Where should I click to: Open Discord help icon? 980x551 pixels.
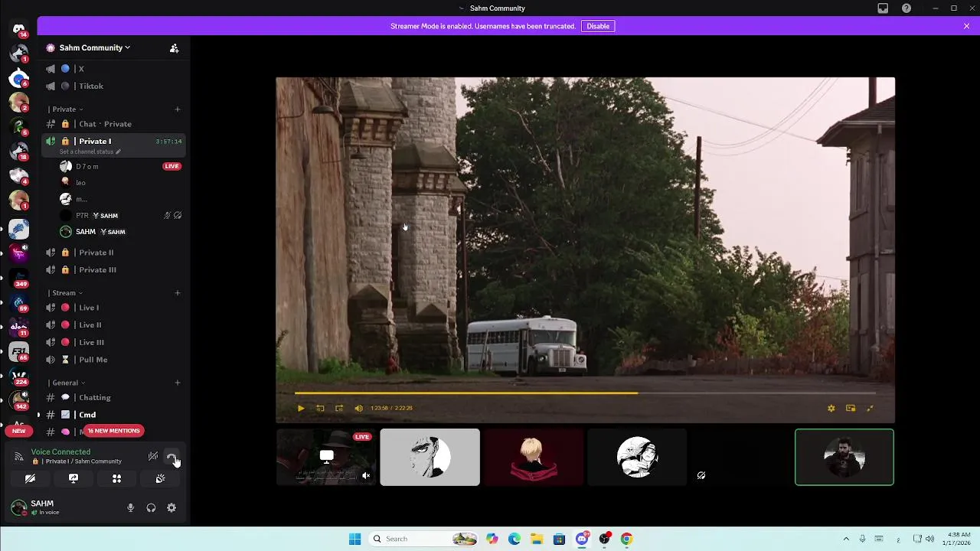(x=906, y=8)
